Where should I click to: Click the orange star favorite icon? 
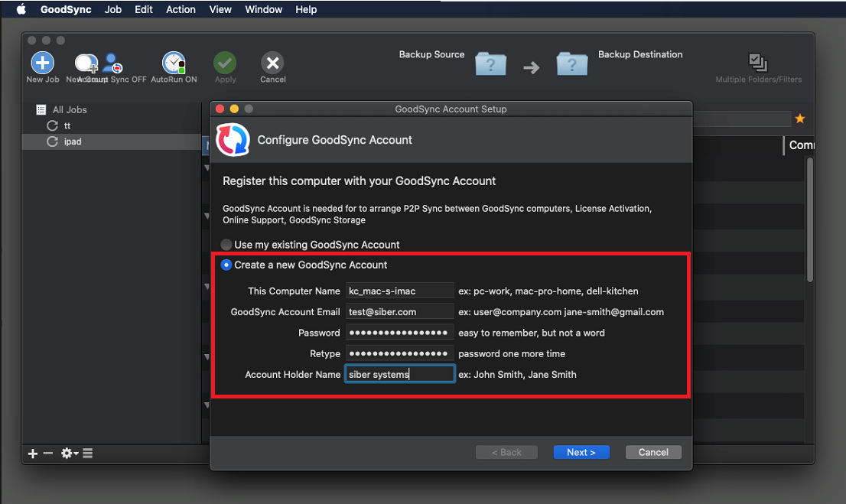(800, 119)
